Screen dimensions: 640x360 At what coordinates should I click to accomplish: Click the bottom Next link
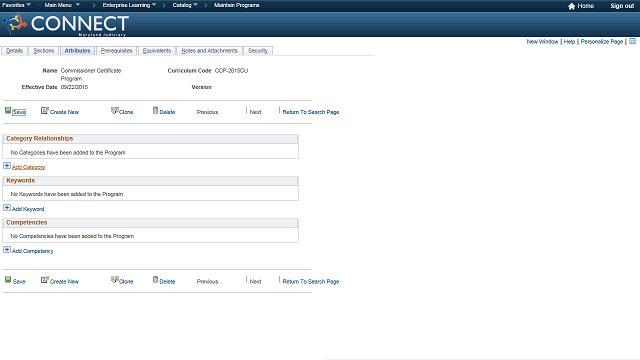[x=255, y=282]
